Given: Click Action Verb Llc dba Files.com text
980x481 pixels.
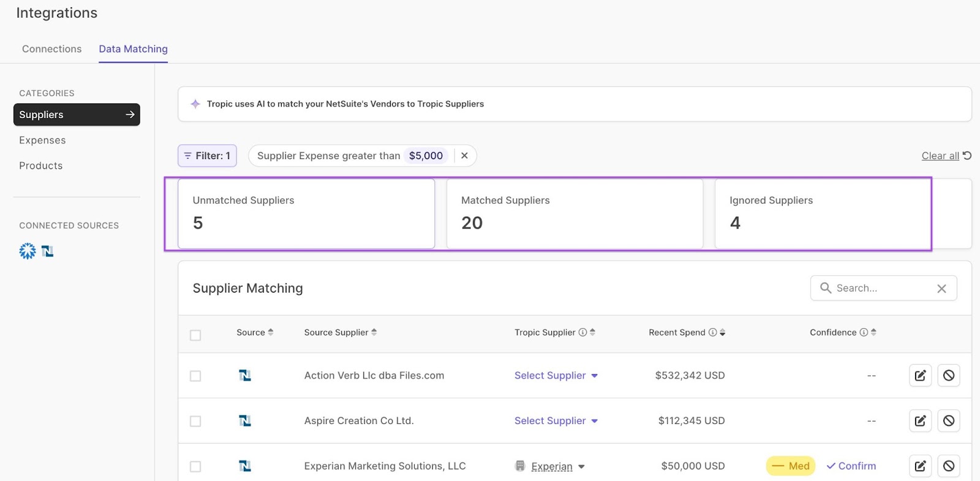Looking at the screenshot, I should click(374, 376).
